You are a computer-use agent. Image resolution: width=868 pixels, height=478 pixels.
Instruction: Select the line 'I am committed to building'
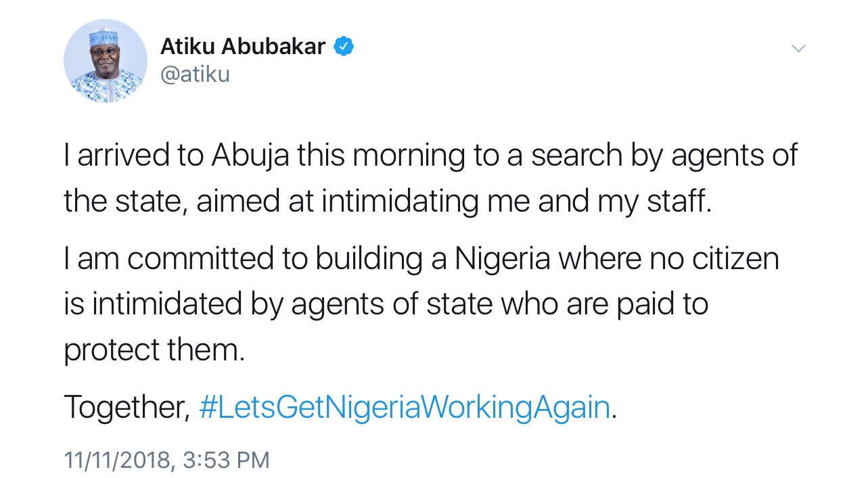point(421,259)
